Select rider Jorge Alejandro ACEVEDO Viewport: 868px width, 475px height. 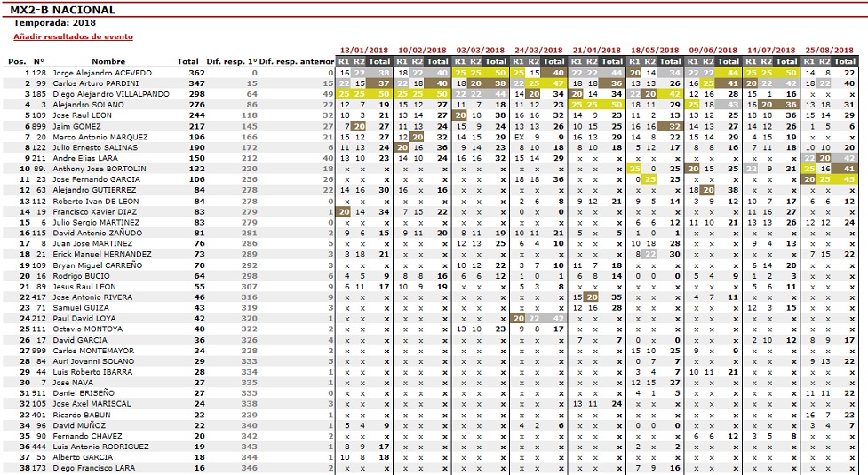pyautogui.click(x=102, y=72)
